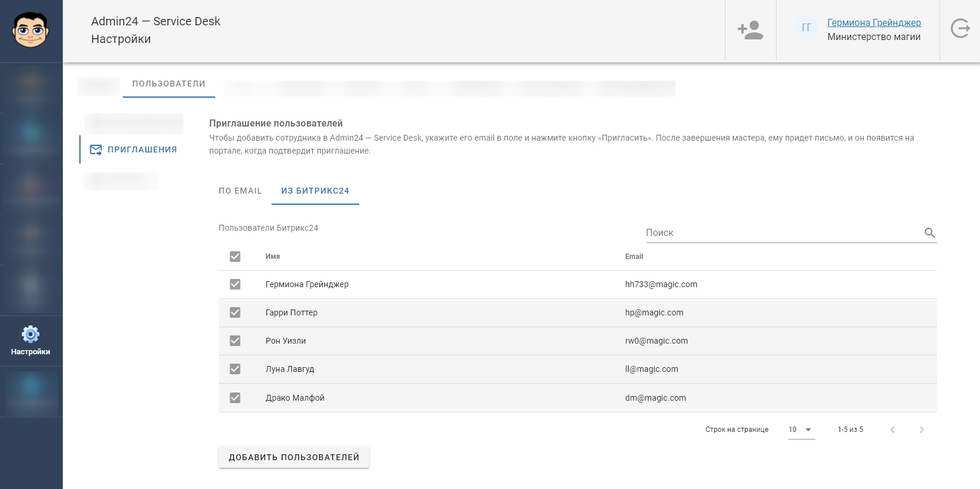Open rows per page dropdown
The height and width of the screenshot is (489, 980).
click(801, 430)
